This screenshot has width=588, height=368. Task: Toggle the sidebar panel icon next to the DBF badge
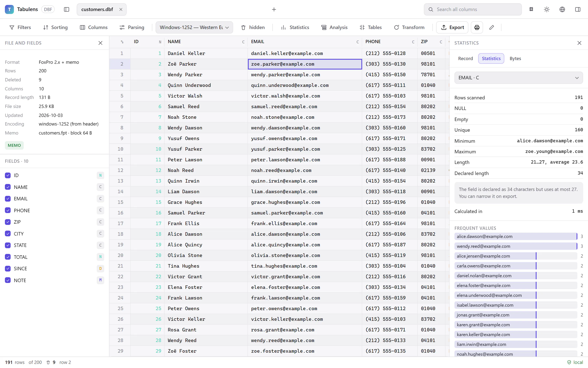pyautogui.click(x=67, y=9)
